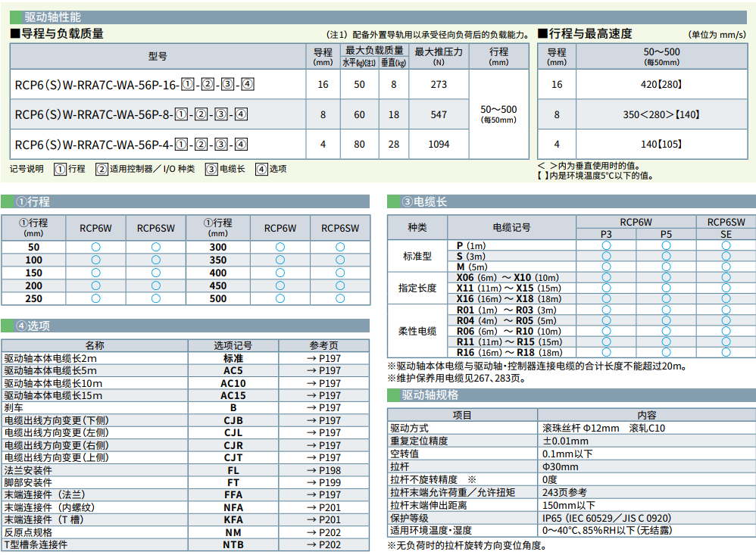Click P5 circle for cable X11~X15

[x=666, y=288]
